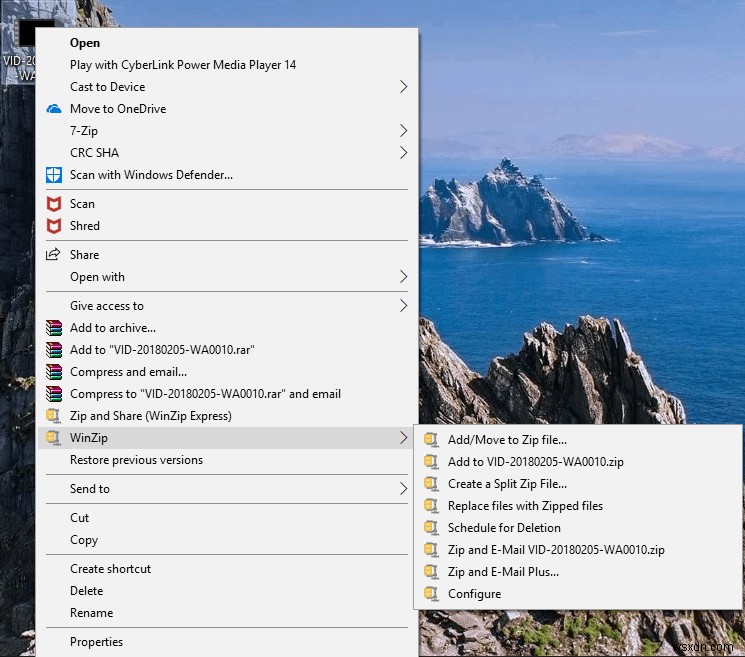Select Create shortcut
The height and width of the screenshot is (657, 745).
click(227, 569)
